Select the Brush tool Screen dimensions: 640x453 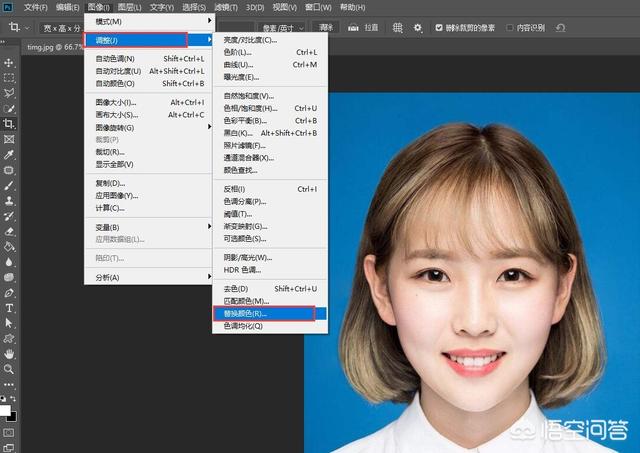tap(9, 185)
